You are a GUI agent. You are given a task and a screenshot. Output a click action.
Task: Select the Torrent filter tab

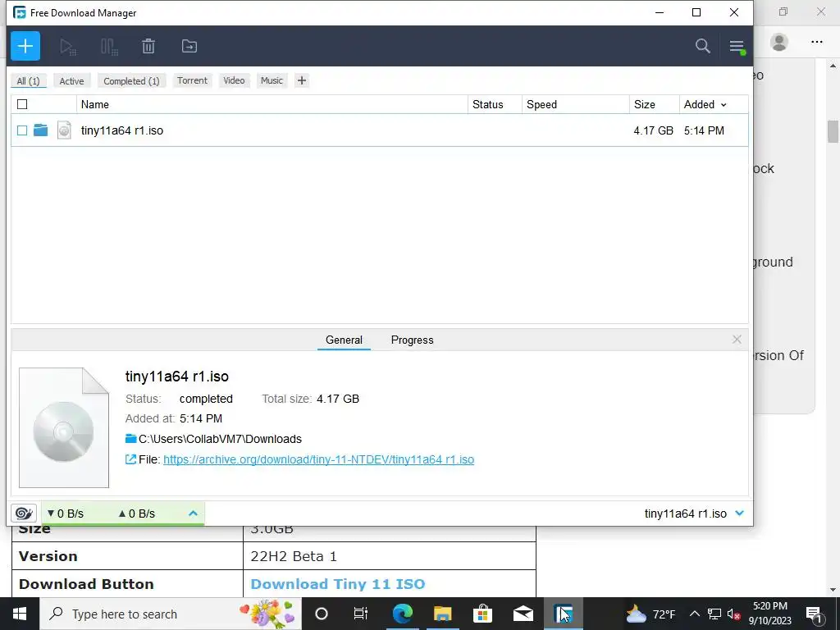tap(192, 80)
